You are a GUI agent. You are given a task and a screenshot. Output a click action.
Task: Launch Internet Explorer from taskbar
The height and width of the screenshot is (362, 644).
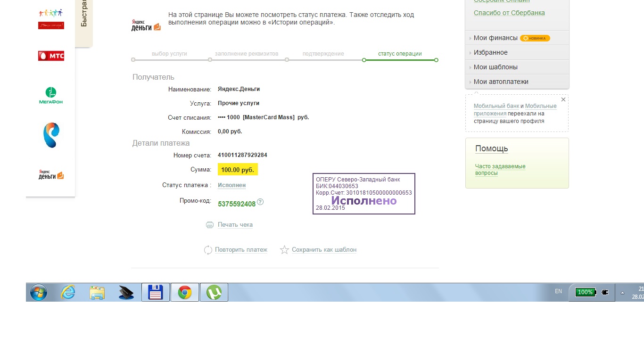[x=68, y=292]
